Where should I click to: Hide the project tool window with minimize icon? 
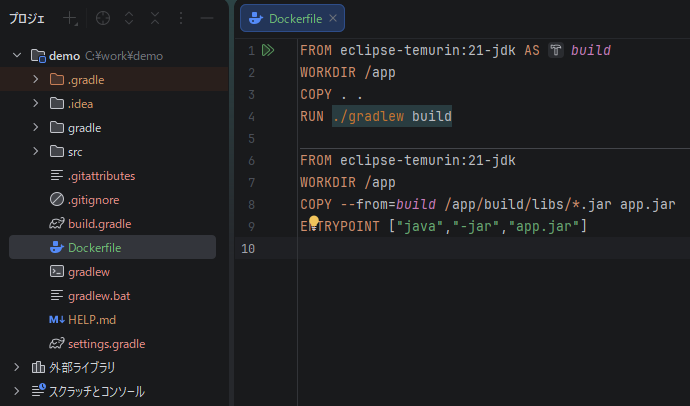point(206,18)
